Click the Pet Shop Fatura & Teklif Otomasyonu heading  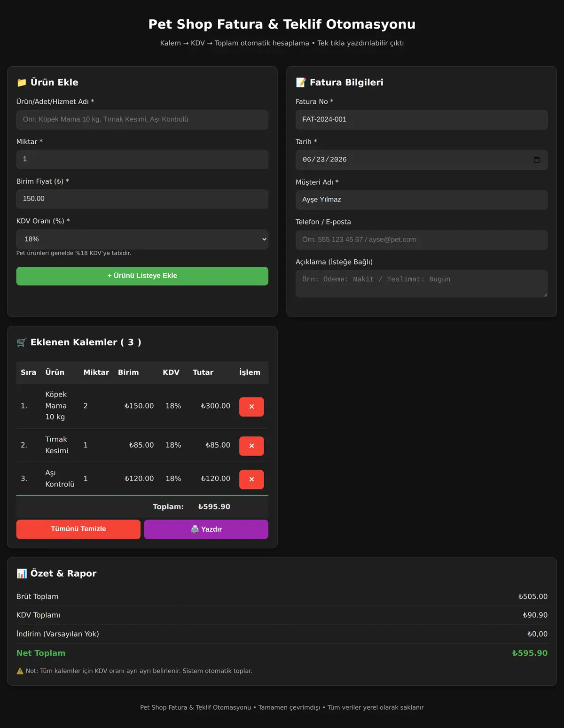point(282,24)
